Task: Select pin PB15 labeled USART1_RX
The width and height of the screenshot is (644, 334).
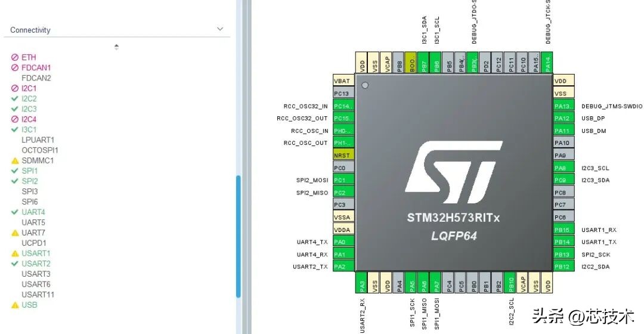Action: (563, 230)
